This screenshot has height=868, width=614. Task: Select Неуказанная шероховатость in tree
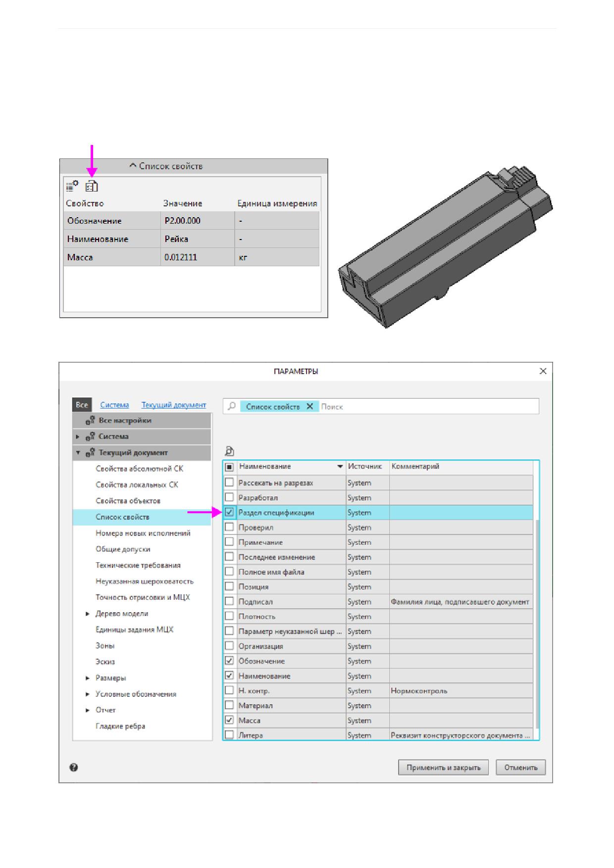145,581
